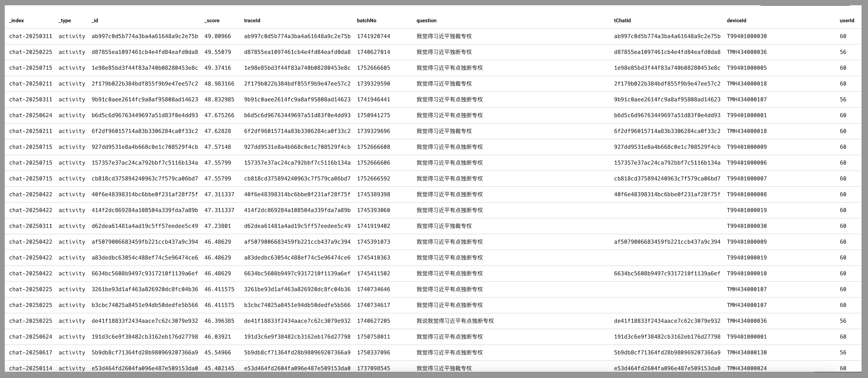Click batchNo cell 1740627205
This screenshot has height=378, width=868.
pyautogui.click(x=374, y=321)
